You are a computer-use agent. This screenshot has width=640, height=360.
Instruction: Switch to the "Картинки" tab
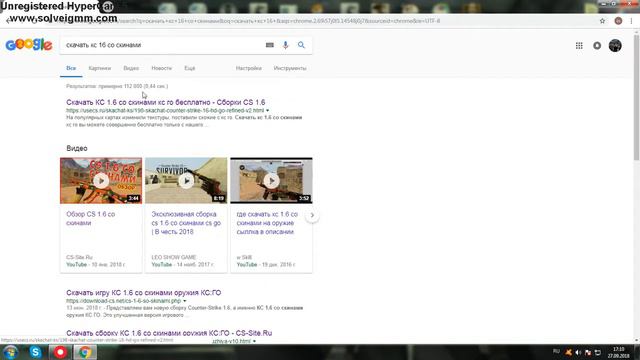pyautogui.click(x=100, y=68)
